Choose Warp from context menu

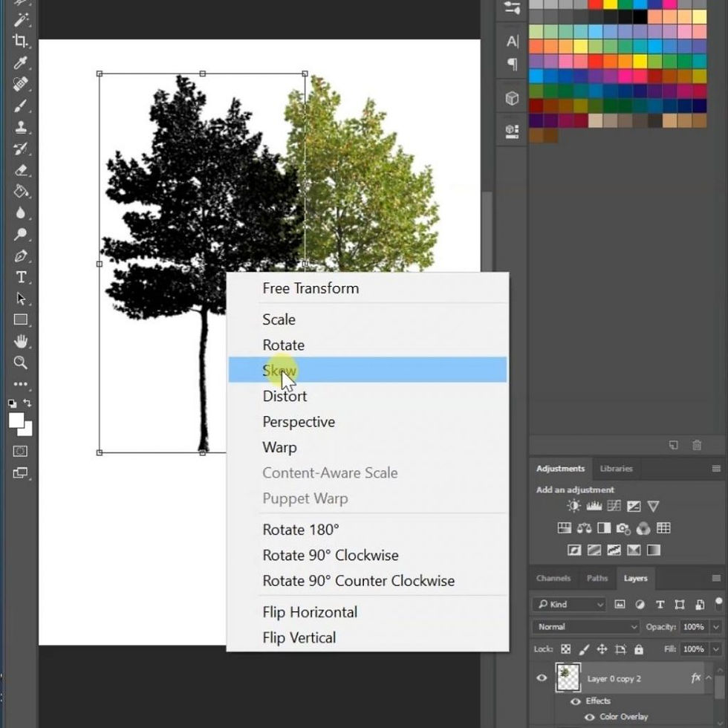tap(367, 447)
